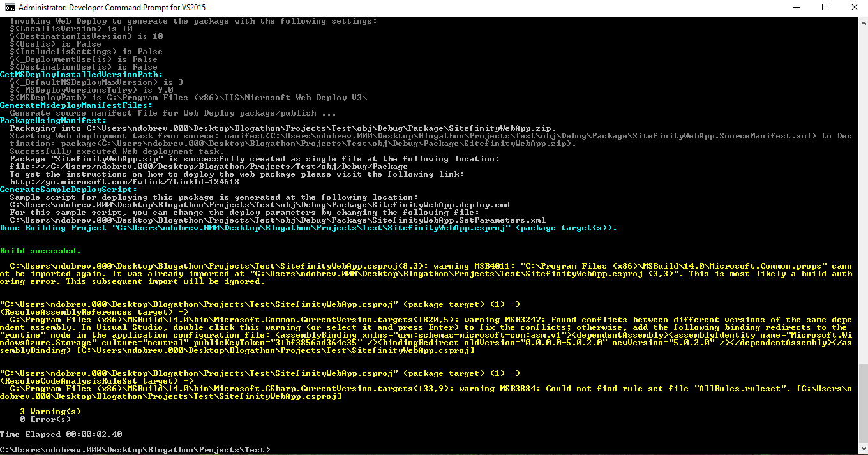Viewport: 868px width, 455px height.
Task: Click the 'Done Building Project' line
Action: pyautogui.click(x=309, y=228)
